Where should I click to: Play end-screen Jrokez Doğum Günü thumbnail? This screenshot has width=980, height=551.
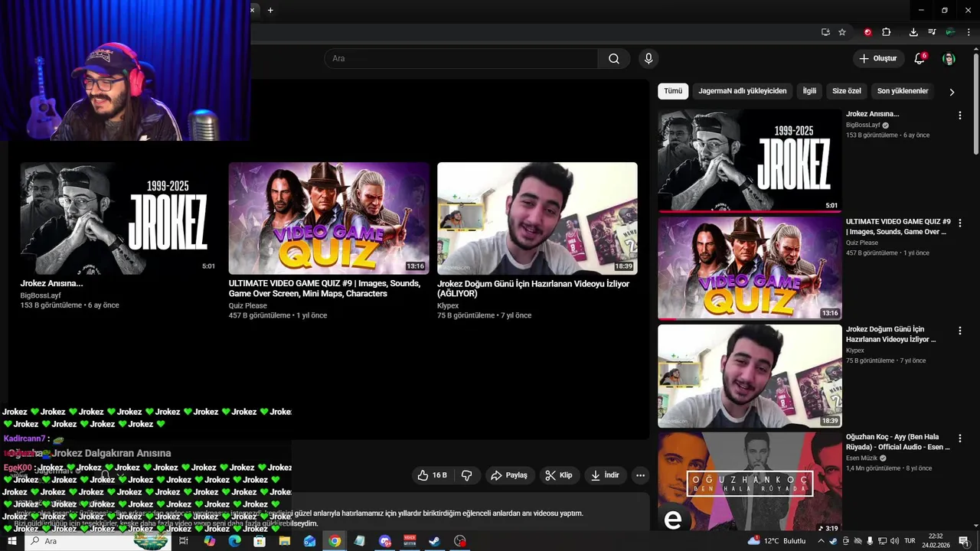[537, 218]
